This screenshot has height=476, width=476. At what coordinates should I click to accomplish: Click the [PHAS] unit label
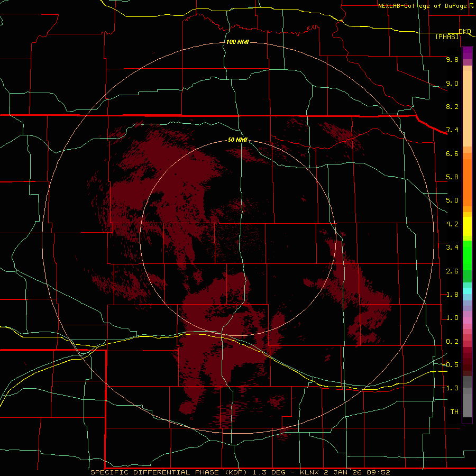click(447, 36)
